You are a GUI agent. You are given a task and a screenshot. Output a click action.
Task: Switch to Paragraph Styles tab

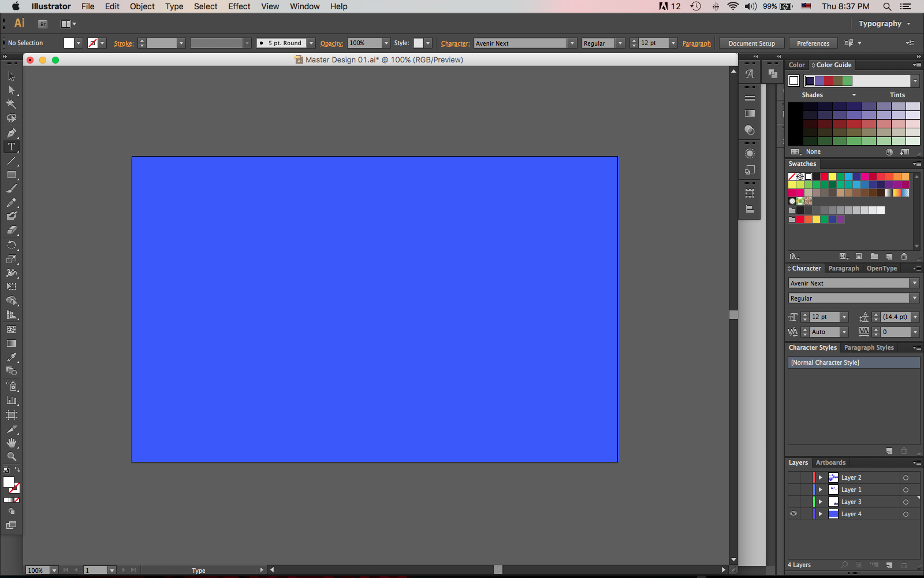[x=869, y=347]
